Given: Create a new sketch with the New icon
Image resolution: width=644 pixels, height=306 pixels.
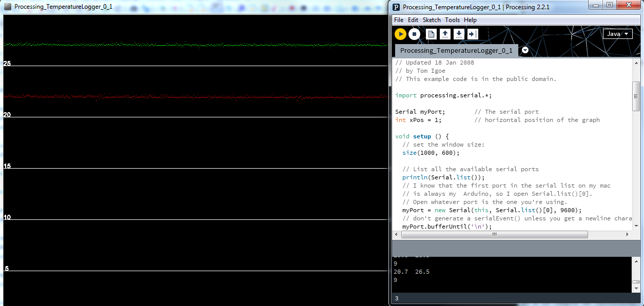Looking at the screenshot, I should (x=432, y=34).
